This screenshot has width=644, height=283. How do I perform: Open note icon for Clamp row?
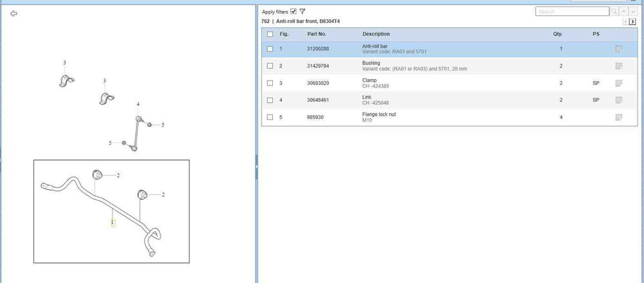[x=618, y=83]
